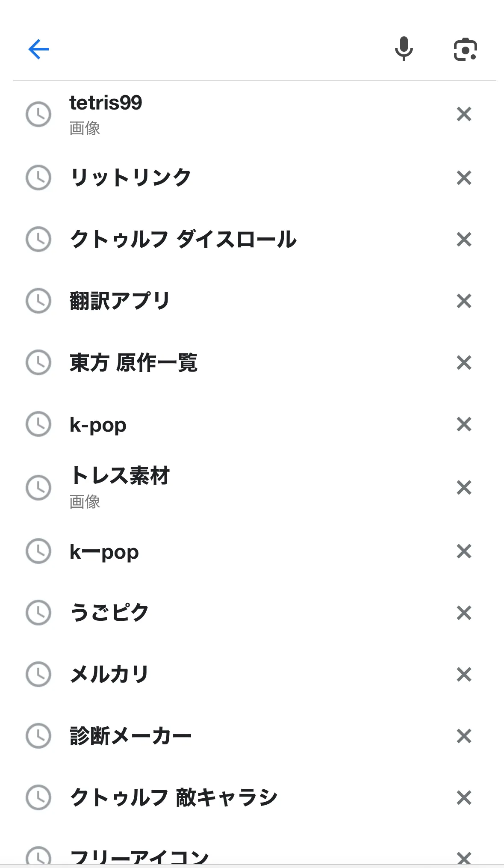
Task: Open クトゥルフ ダイスロール search suggestion
Action: coord(183,239)
